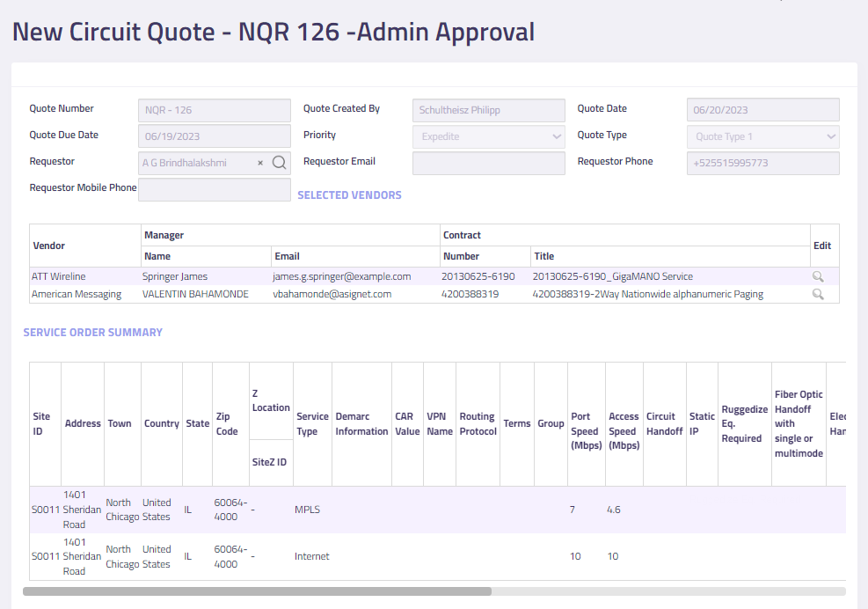Image resolution: width=868 pixels, height=609 pixels.
Task: Click the SiteZ ID sub-header
Action: [x=270, y=462]
